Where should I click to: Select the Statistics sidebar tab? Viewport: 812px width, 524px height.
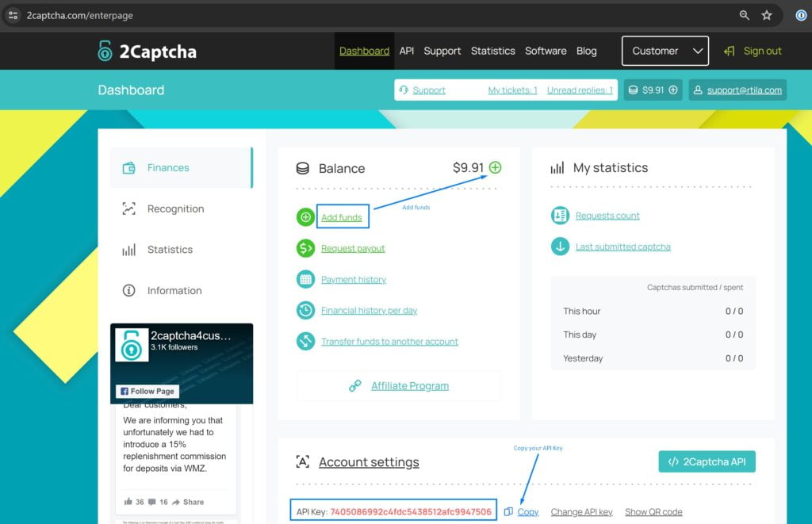(x=182, y=250)
